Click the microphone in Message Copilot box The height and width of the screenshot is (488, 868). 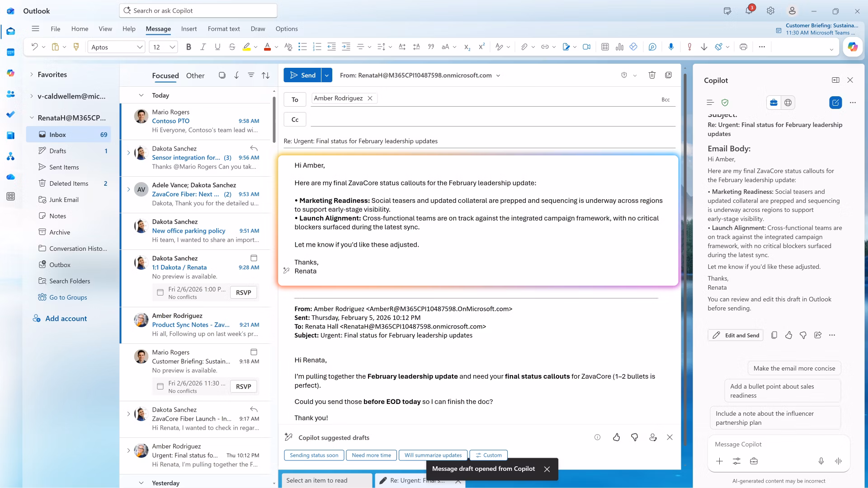[821, 461]
